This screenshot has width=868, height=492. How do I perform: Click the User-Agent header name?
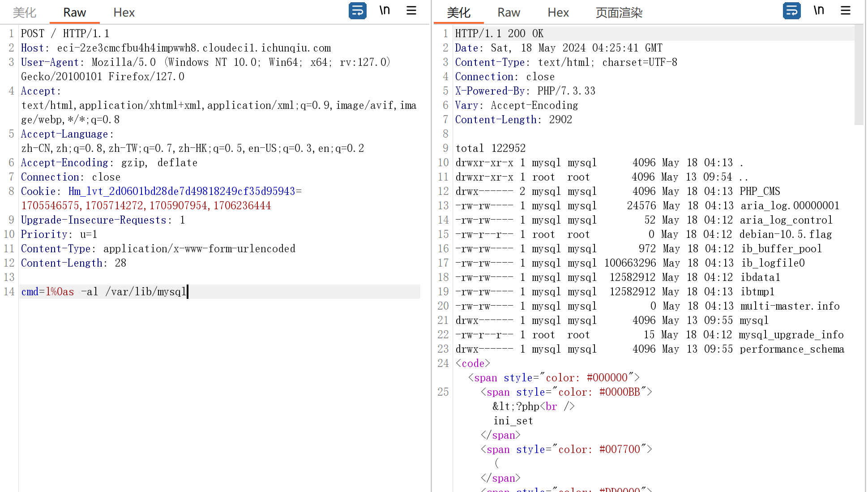[x=50, y=62]
